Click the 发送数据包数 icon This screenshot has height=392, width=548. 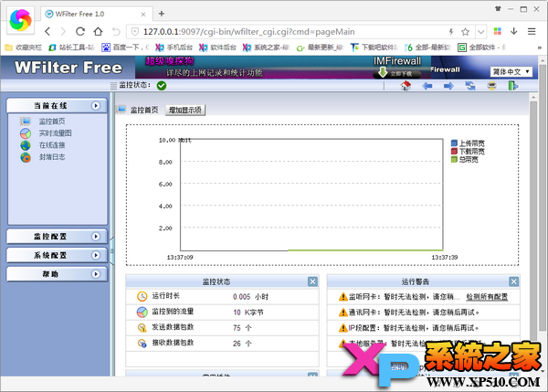[142, 328]
